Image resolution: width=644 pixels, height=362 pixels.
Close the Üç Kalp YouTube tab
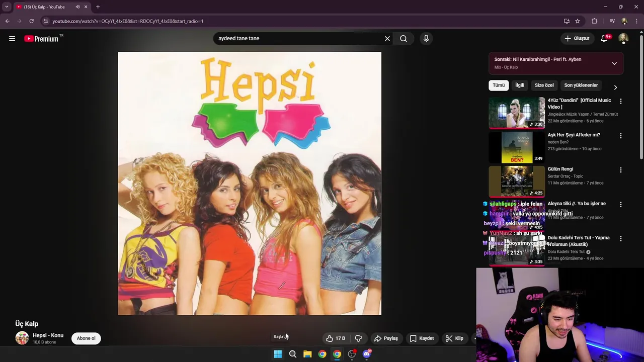coord(86,7)
